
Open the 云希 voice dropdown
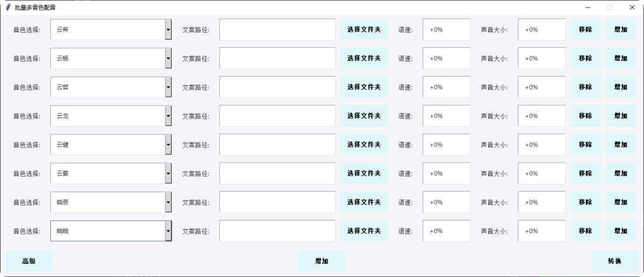(x=168, y=30)
